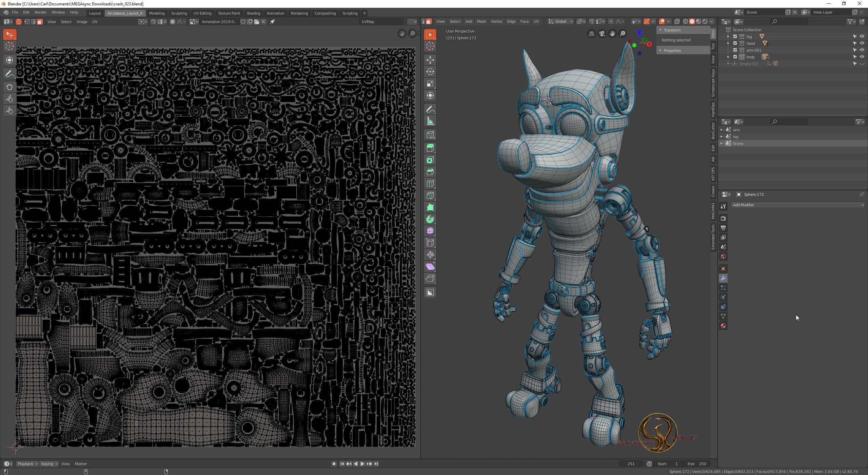This screenshot has width=868, height=475.
Task: Open the Render menu
Action: coord(40,12)
